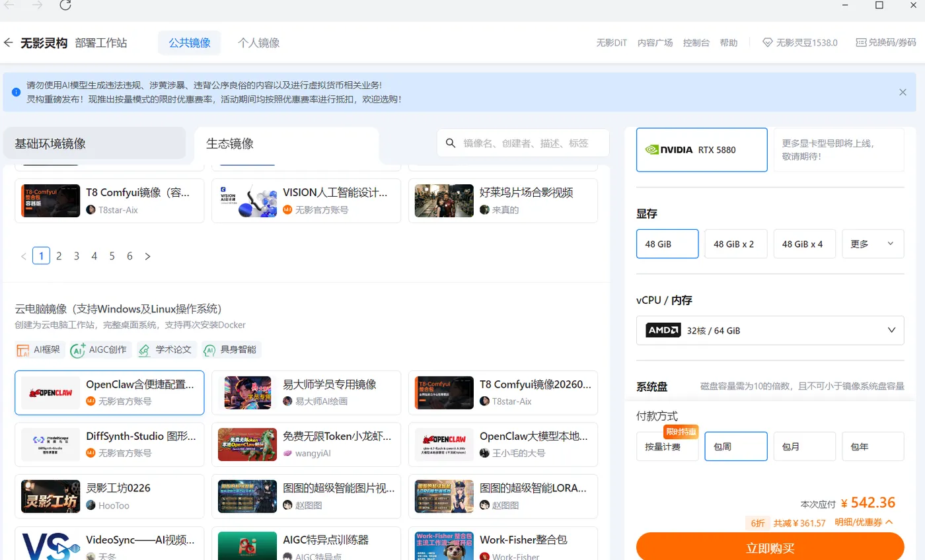
Task: Select the 包月 monthly payment option
Action: (x=805, y=446)
